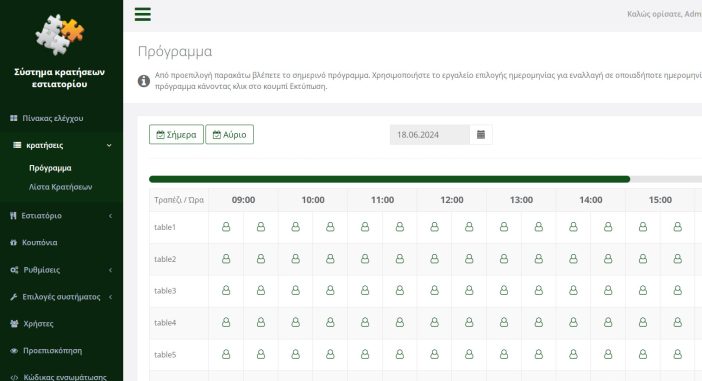Image resolution: width=702 pixels, height=381 pixels.
Task: Click the 13:00 column header
Action: tap(521, 200)
